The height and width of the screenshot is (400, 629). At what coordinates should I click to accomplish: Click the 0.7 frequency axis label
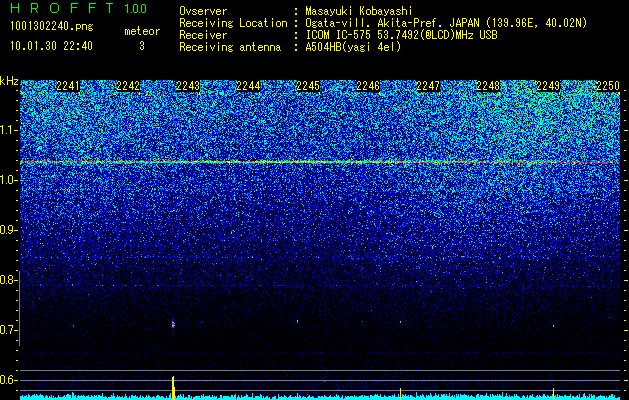[7, 330]
